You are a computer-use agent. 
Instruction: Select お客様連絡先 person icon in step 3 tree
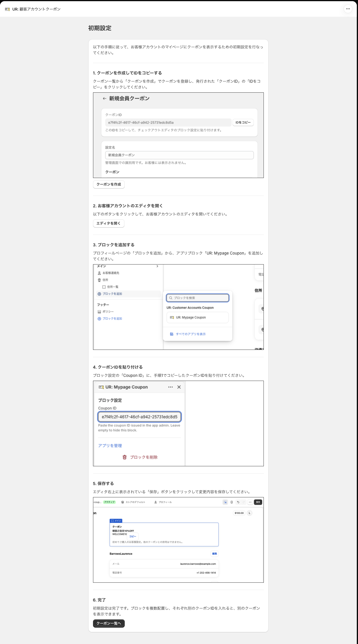(99, 273)
